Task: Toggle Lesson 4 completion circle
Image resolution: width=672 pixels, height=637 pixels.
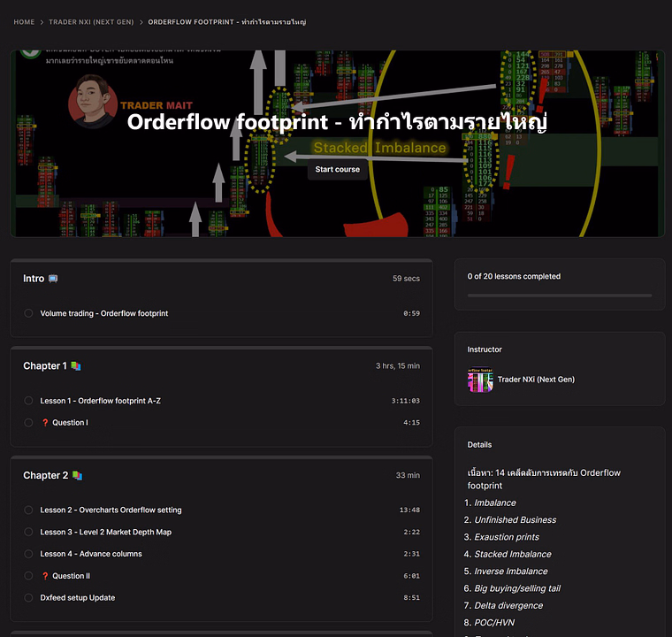Action: [x=28, y=554]
